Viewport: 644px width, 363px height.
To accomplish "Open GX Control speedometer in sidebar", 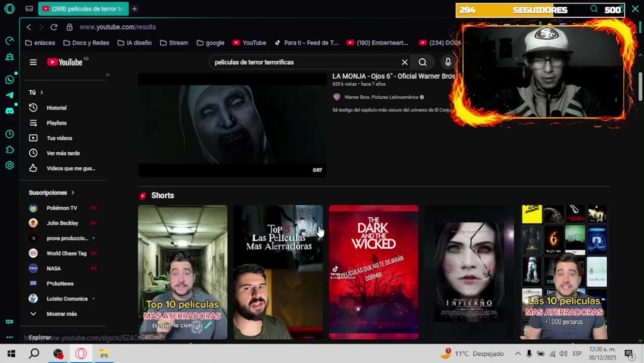I will 10,40.
